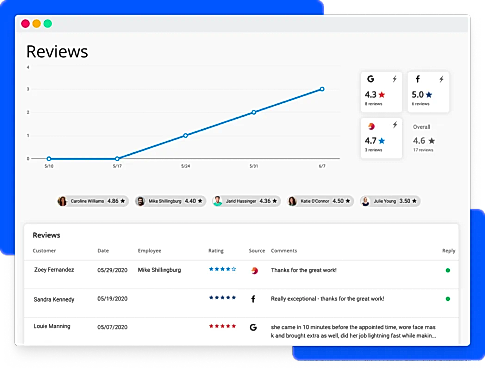Click the blue star next to 4.7 rating
This screenshot has width=485, height=368.
point(382,141)
